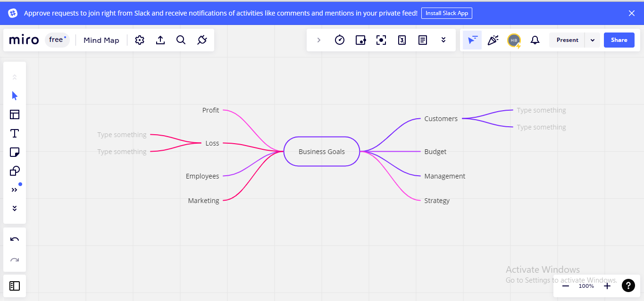
Task: Select the Text tool
Action: tap(14, 133)
